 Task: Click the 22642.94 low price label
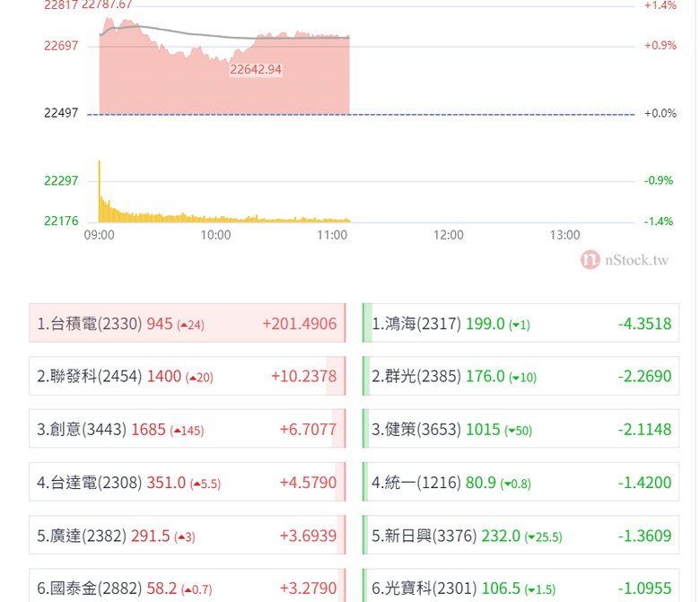pos(256,70)
